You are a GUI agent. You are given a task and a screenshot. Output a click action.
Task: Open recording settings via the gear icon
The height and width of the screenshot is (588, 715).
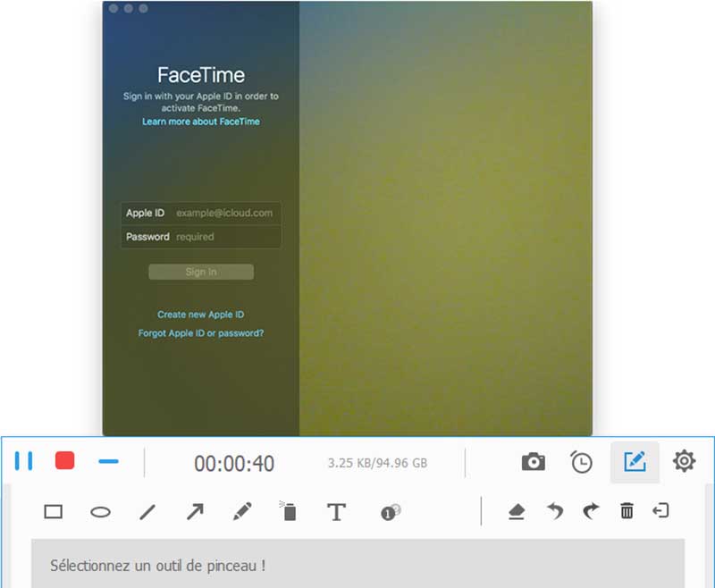coord(684,462)
